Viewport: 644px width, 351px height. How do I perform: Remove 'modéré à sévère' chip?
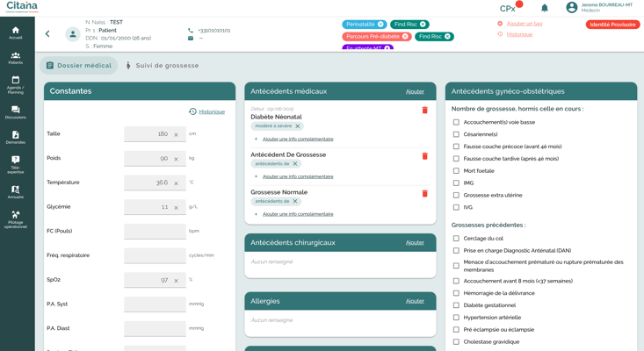pyautogui.click(x=297, y=125)
